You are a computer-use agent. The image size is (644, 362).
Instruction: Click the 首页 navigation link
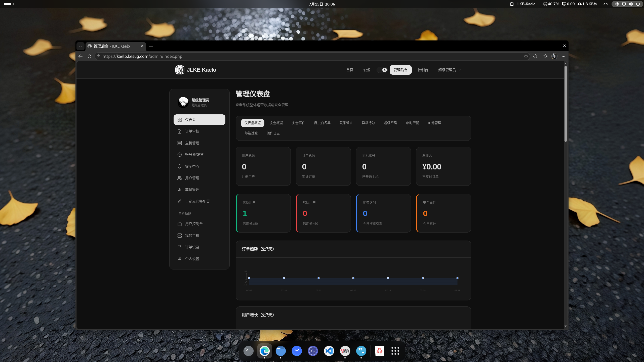(x=350, y=70)
